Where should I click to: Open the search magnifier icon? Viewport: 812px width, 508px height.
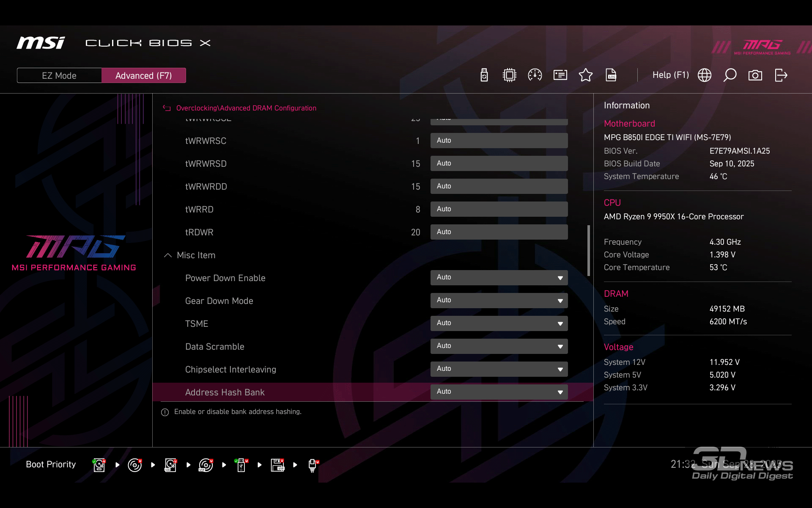[730, 75]
